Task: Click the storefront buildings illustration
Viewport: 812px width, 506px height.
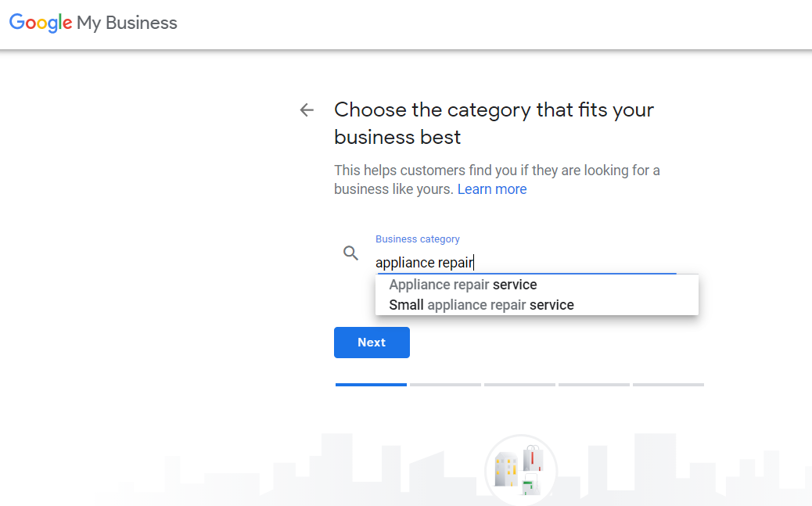Action: [520, 472]
